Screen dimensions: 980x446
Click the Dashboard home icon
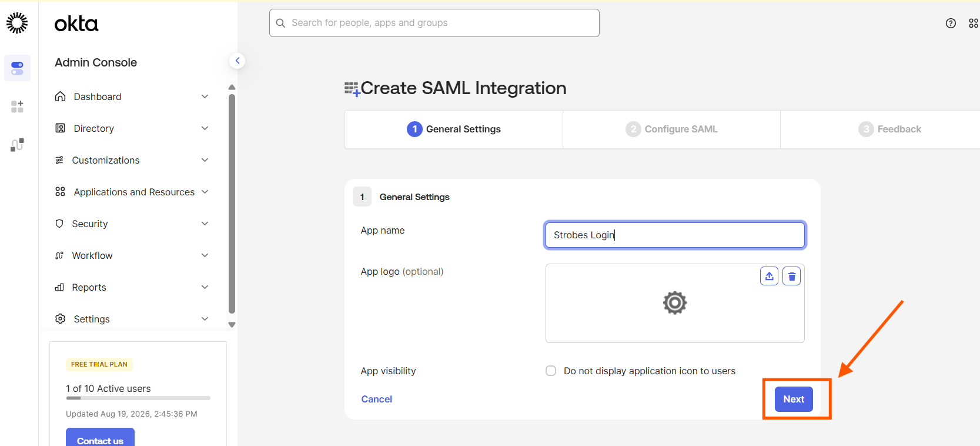coord(60,96)
